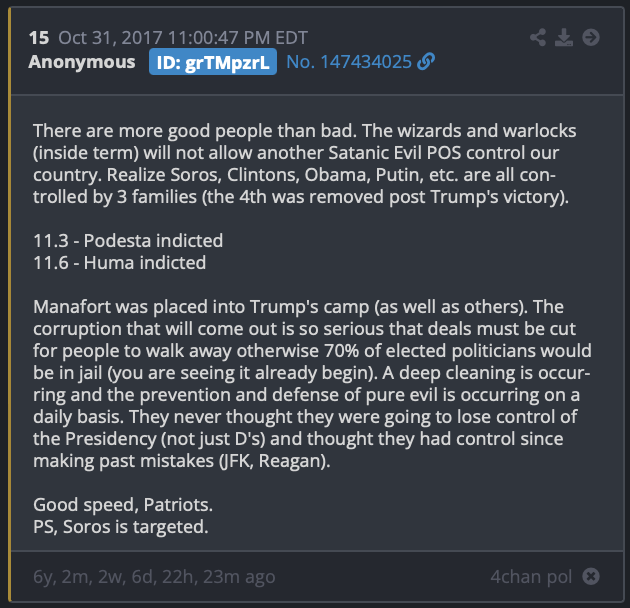This screenshot has width=630, height=608.
Task: Click the first paragraph starting 'There are more'
Action: pyautogui.click(x=305, y=164)
